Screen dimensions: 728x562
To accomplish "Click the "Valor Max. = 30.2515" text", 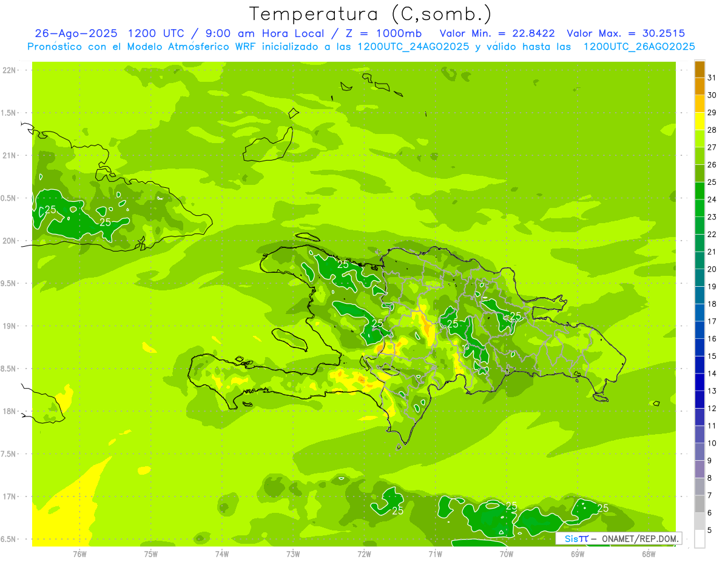I will tap(626, 33).
